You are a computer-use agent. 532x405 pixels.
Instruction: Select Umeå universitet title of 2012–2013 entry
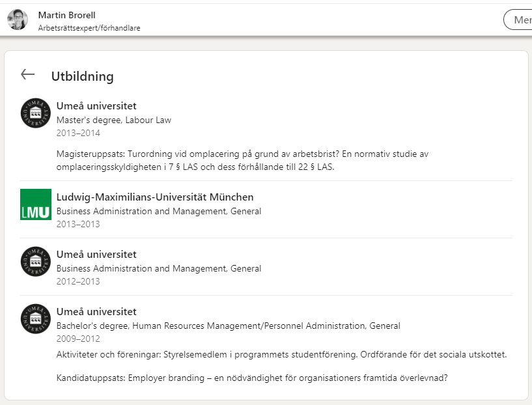[x=96, y=255]
